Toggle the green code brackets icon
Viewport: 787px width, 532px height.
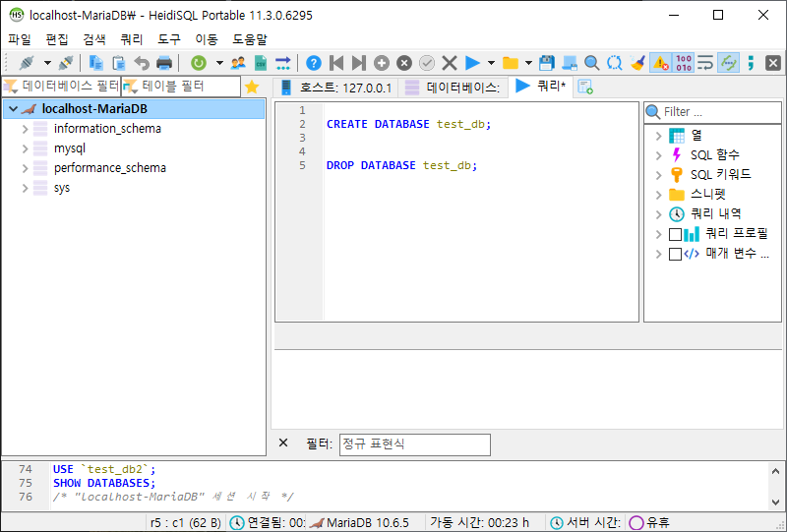tap(728, 63)
